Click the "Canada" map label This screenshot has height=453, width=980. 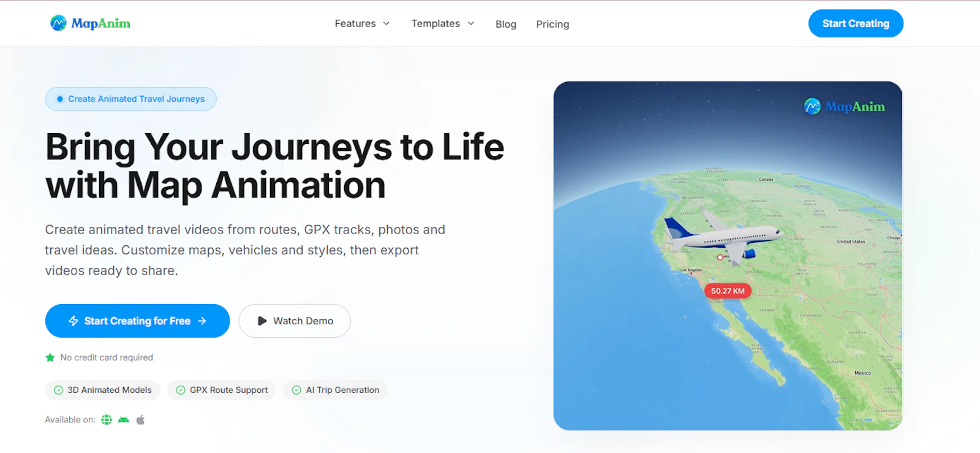click(766, 180)
